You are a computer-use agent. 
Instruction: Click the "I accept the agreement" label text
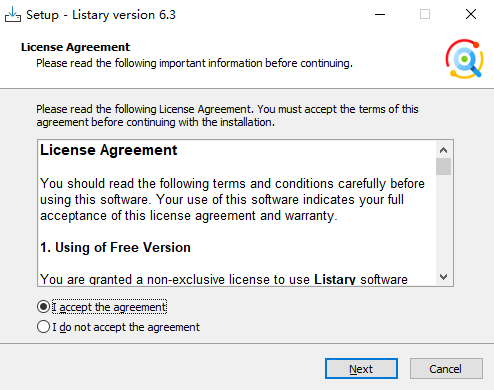[109, 307]
